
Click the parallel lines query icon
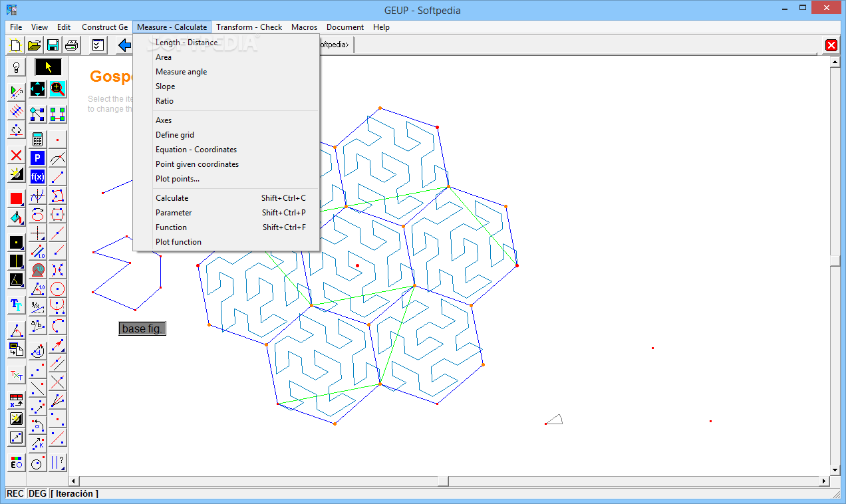pyautogui.click(x=58, y=463)
